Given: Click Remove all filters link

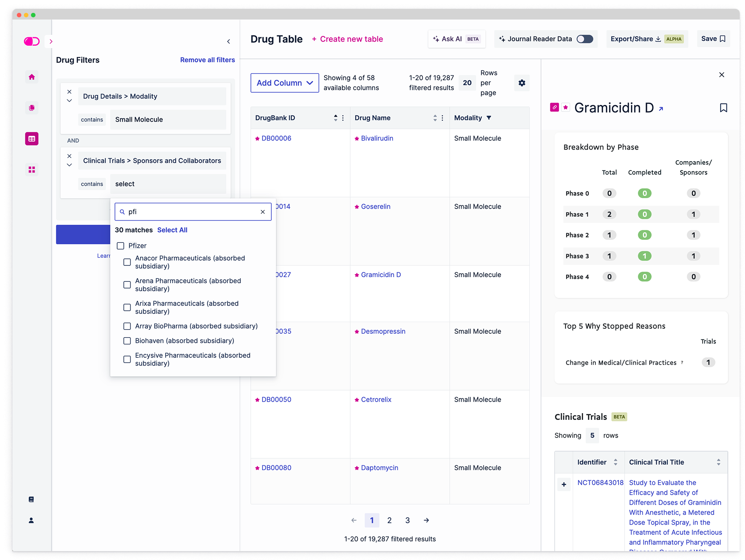Looking at the screenshot, I should pyautogui.click(x=207, y=60).
